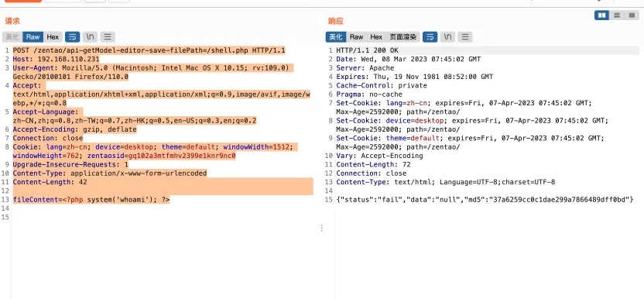Click the Upgrade-Insecure-Requests: 1 line
The image size is (644, 299).
pyautogui.click(x=70, y=164)
